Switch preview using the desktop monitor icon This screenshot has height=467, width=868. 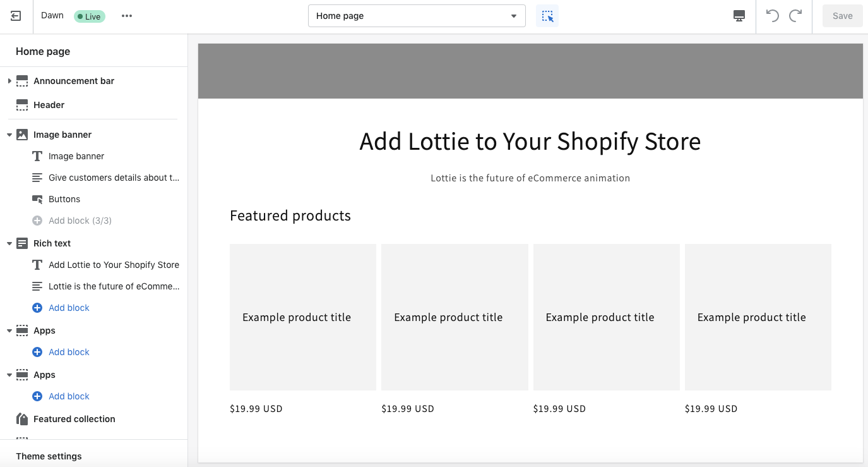click(739, 16)
